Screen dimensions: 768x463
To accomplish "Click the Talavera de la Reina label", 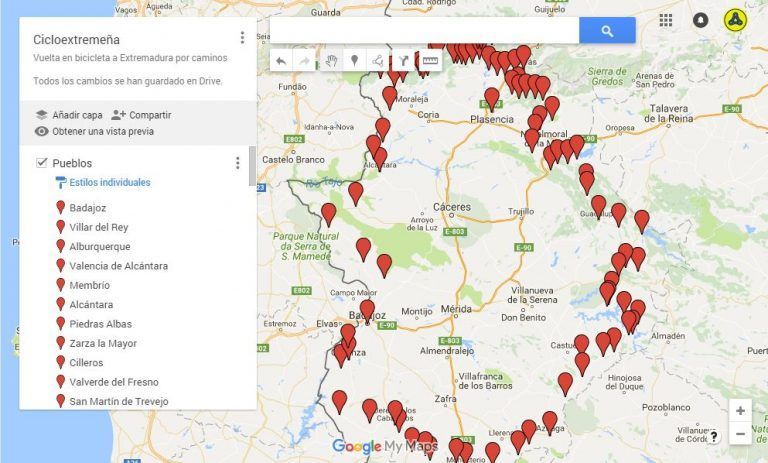I will click(x=669, y=114).
